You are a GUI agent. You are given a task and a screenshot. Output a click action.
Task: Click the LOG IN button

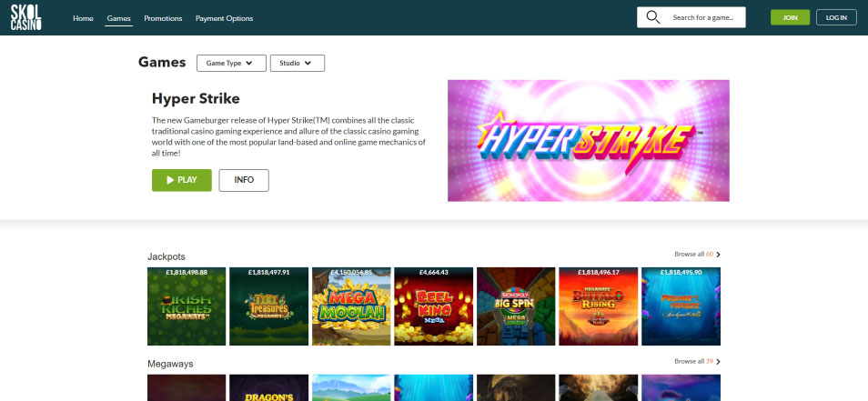coord(836,17)
